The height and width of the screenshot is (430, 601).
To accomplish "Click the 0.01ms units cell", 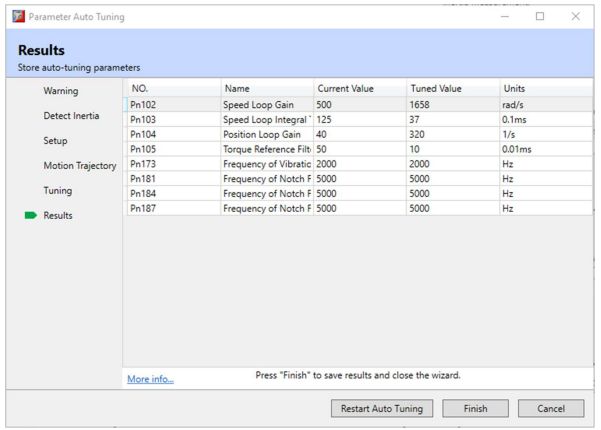I will coord(546,149).
